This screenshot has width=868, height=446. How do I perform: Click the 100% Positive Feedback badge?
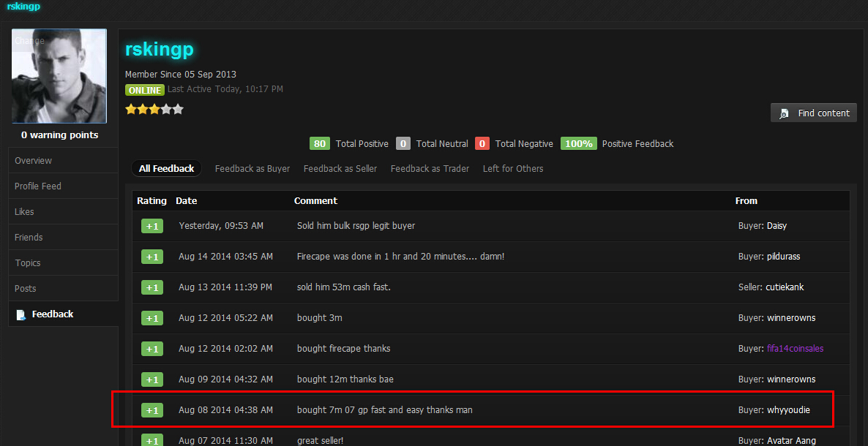pos(578,143)
